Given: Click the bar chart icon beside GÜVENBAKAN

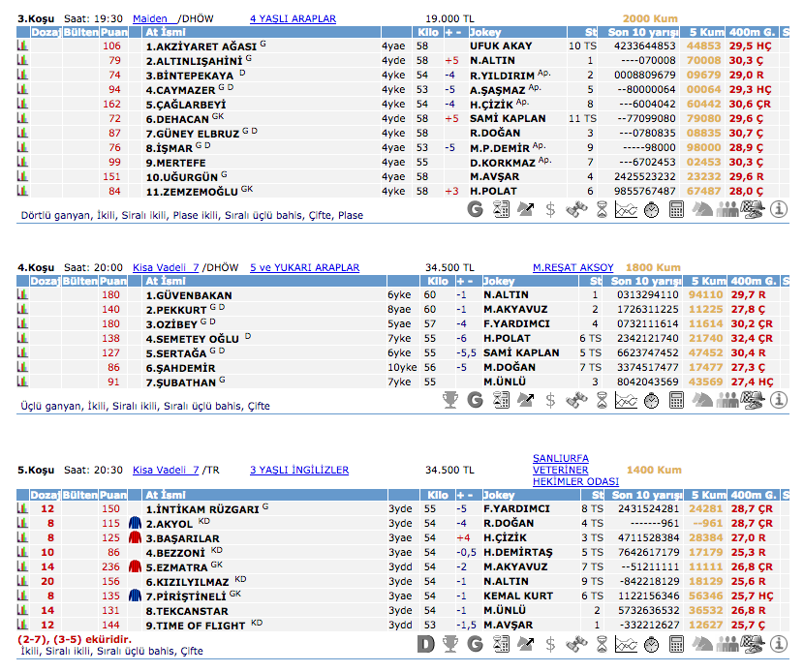Looking at the screenshot, I should [23, 295].
